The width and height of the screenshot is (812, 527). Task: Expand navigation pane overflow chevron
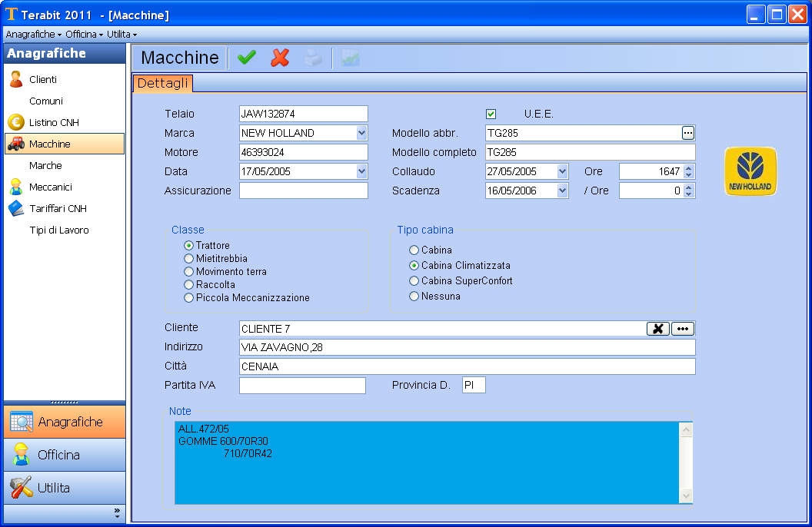117,513
